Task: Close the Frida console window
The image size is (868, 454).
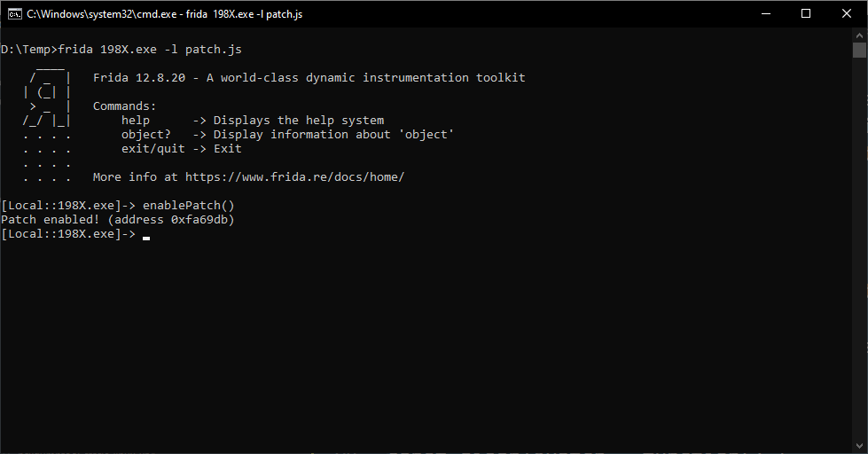Action: pos(847,14)
